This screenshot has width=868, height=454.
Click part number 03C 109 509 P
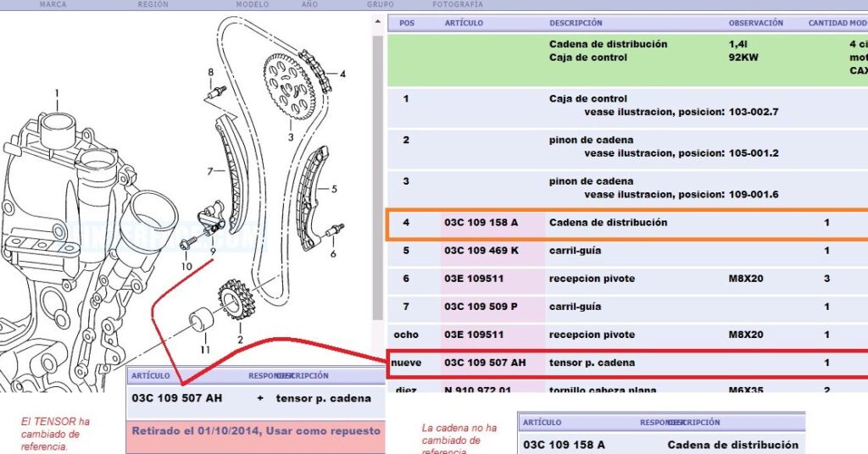[x=480, y=307]
